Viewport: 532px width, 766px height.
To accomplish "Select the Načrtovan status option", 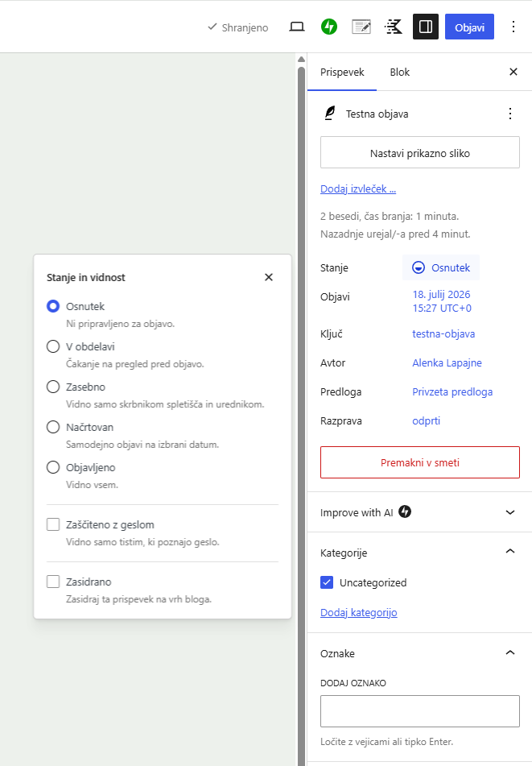I will pos(52,427).
